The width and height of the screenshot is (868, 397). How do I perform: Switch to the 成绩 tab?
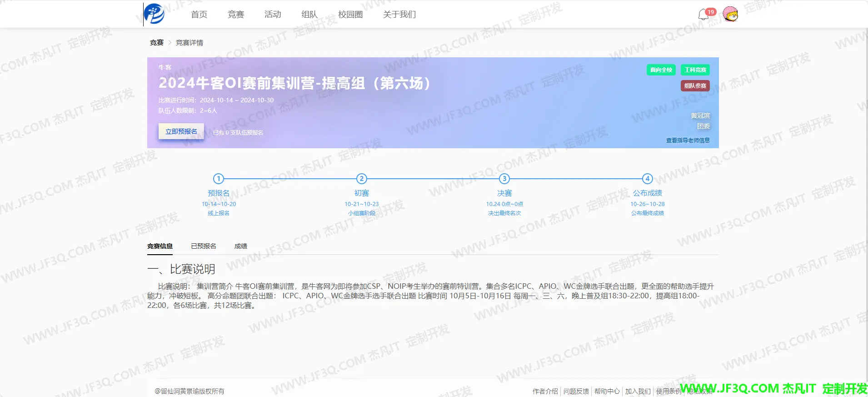pos(241,246)
